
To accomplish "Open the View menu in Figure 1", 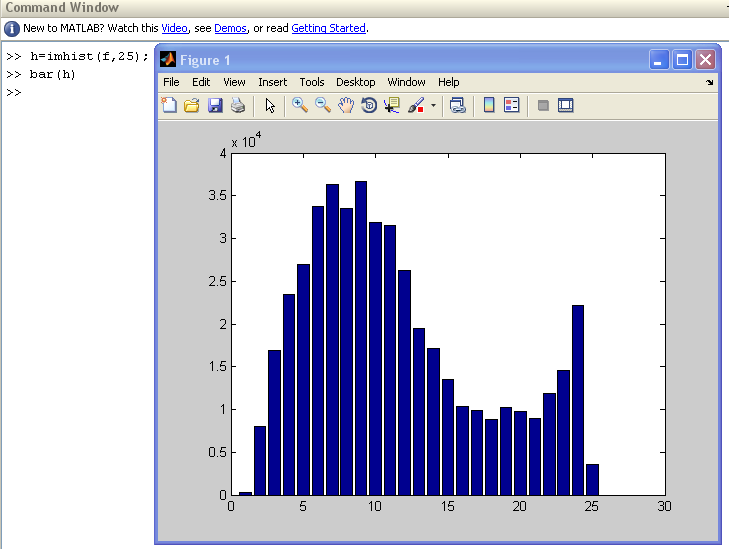I will (234, 82).
